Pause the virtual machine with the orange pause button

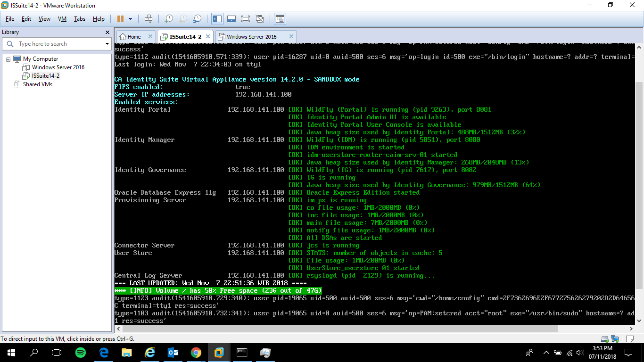pyautogui.click(x=120, y=19)
